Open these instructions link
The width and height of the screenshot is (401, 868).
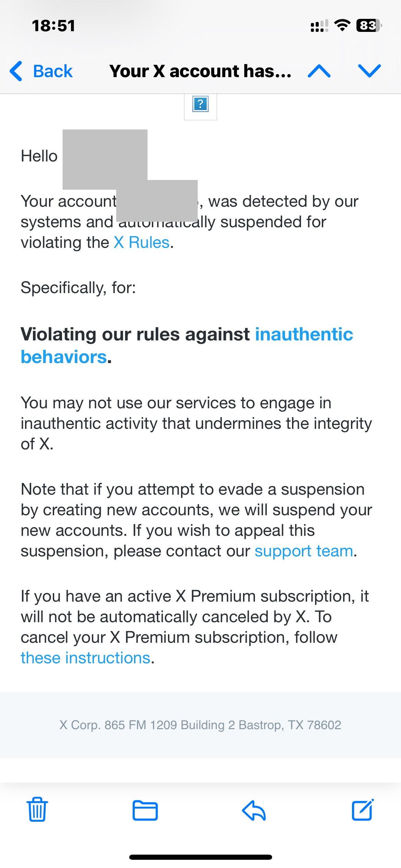[85, 658]
